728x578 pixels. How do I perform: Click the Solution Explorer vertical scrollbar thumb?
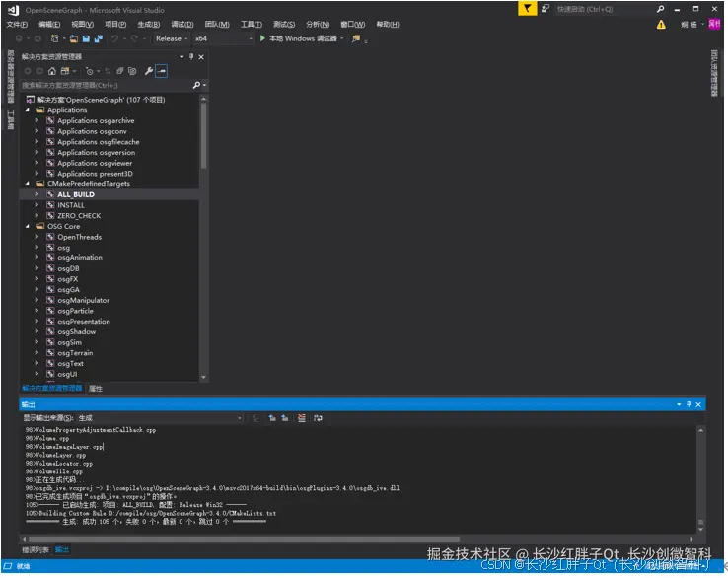tap(203, 135)
